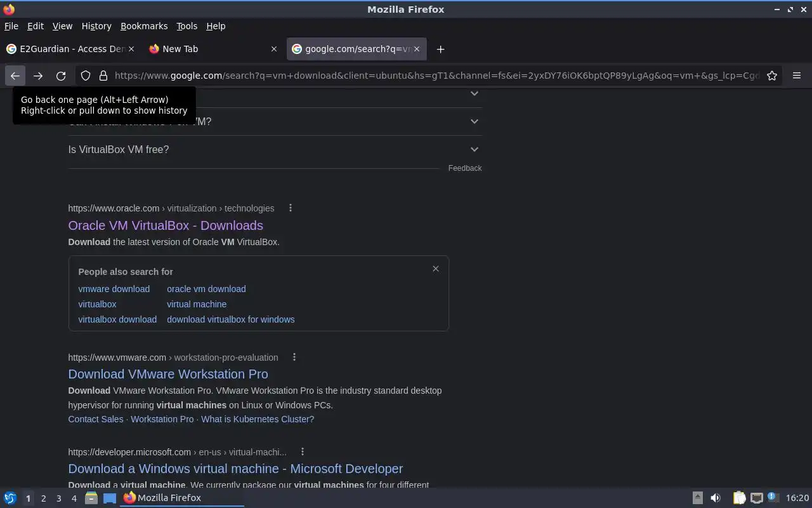Open the LXQt start menu icon

point(10,498)
